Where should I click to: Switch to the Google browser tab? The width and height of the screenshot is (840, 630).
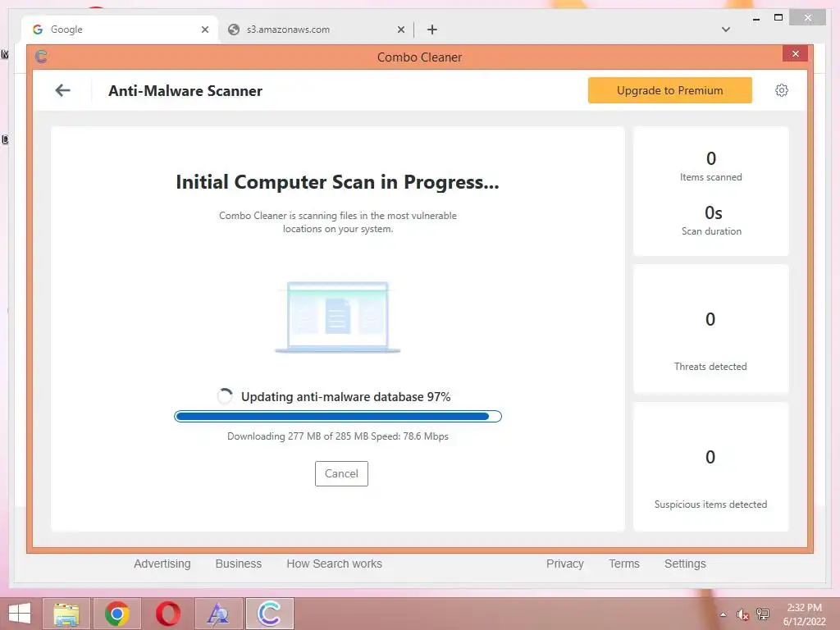coord(119,30)
